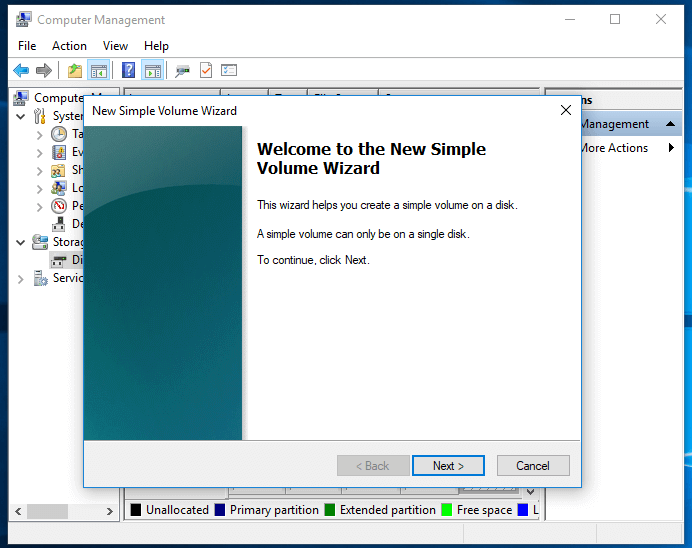Toggle the Show/Hide Action Pane icon
This screenshot has width=692, height=548.
[x=152, y=70]
